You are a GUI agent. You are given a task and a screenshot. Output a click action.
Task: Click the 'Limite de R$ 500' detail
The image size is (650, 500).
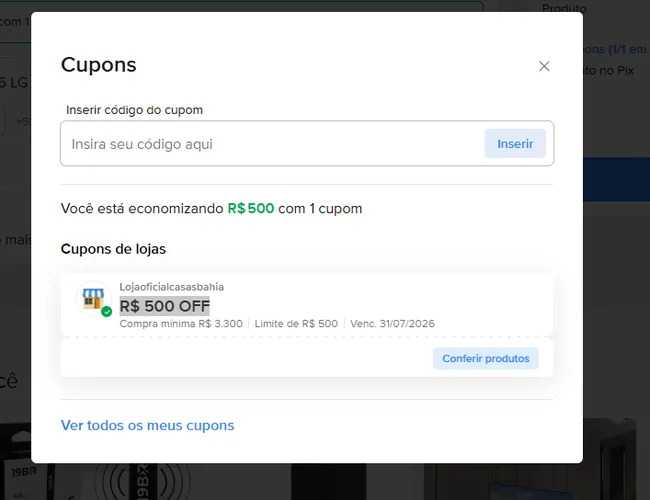296,323
